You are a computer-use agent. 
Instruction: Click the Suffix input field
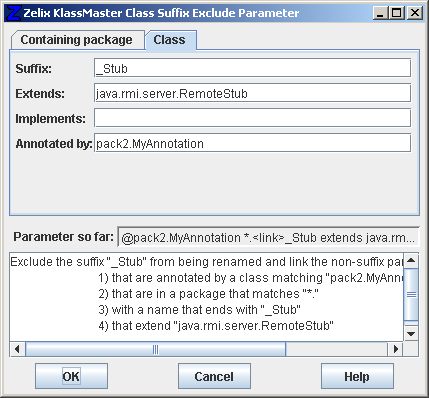coord(252,68)
